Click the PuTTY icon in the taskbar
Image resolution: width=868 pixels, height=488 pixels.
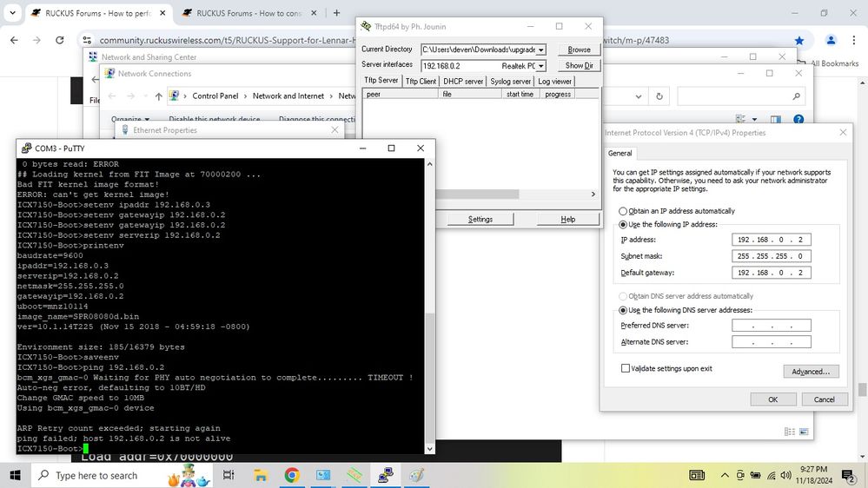386,475
